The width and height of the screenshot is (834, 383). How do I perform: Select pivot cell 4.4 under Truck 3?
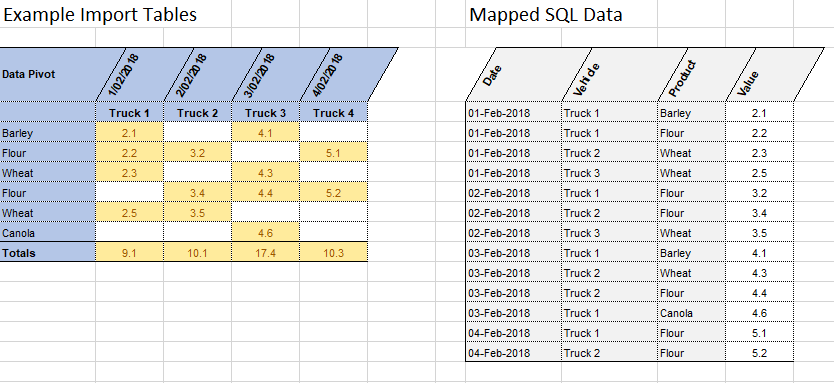click(x=265, y=193)
